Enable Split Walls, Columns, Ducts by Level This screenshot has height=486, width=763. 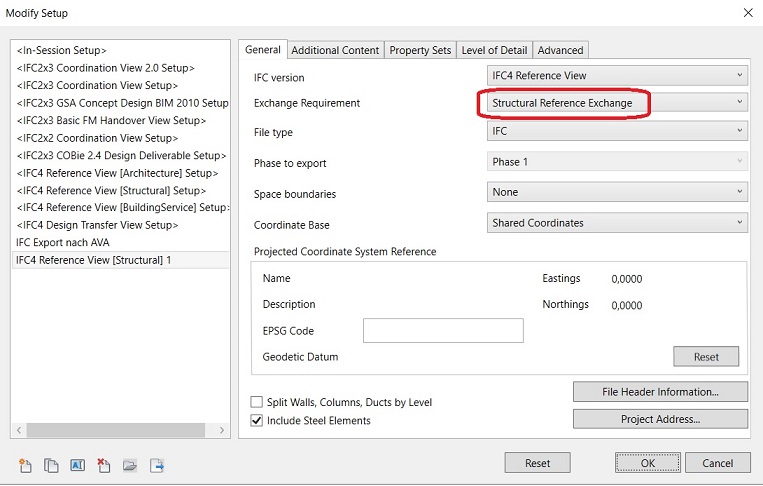point(257,402)
